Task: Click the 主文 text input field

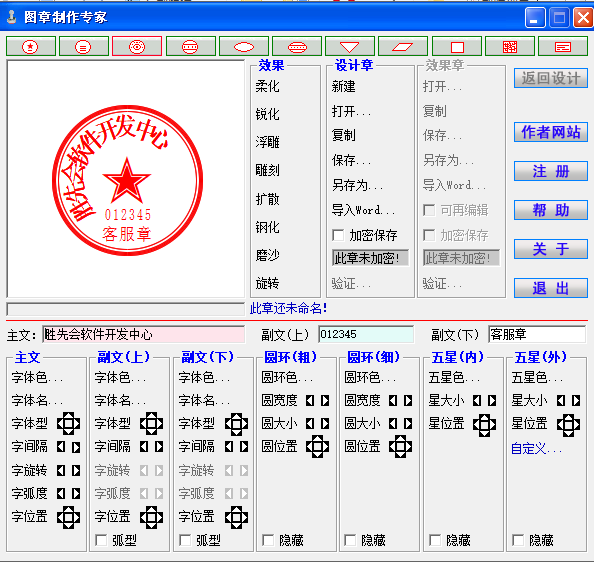Action: coord(144,334)
